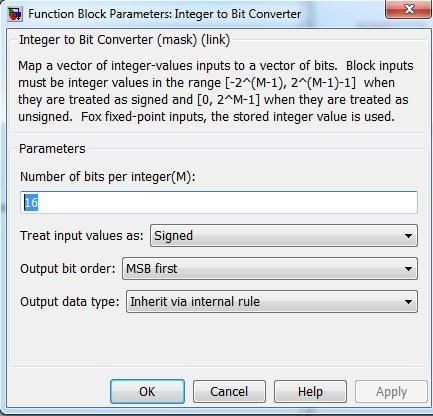The height and width of the screenshot is (416, 433).
Task: Click the Output data type label
Action: point(70,302)
